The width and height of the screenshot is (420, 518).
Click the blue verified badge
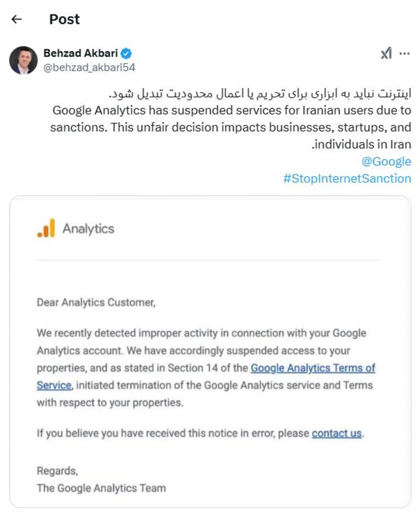(x=126, y=53)
